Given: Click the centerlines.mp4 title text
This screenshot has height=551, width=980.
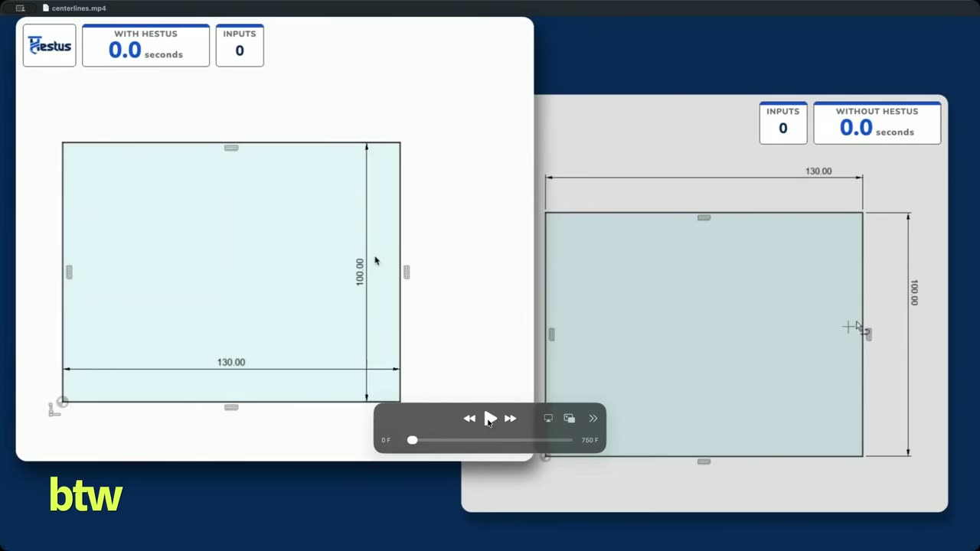Looking at the screenshot, I should (x=79, y=8).
